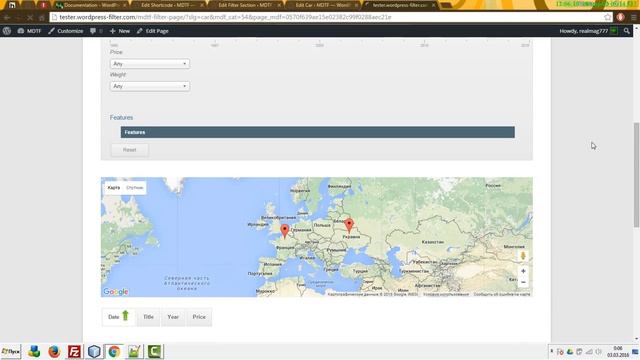
Task: Close the Edit Car browser tab
Action: [356, 5]
